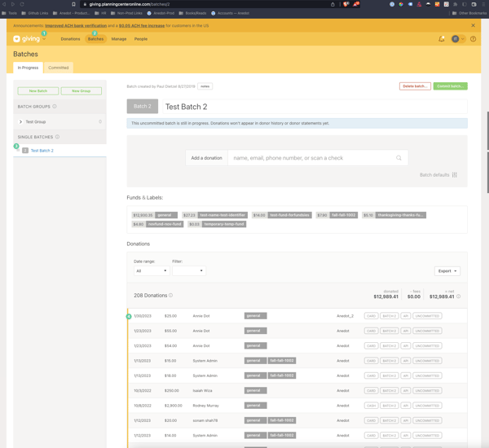Click the gray Batch 2 badge

(x=142, y=107)
